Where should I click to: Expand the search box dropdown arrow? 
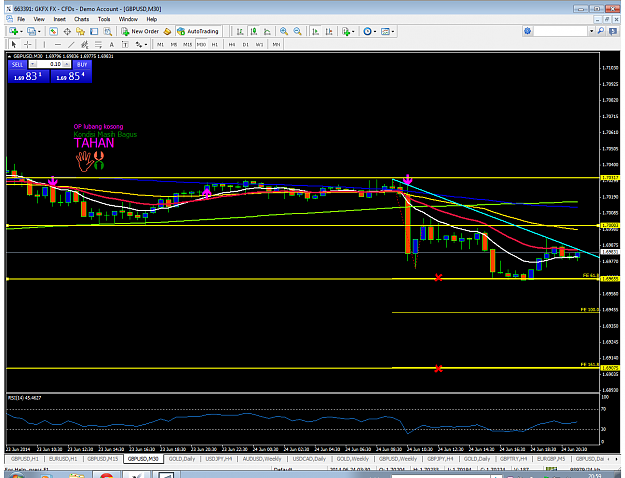tap(592, 31)
